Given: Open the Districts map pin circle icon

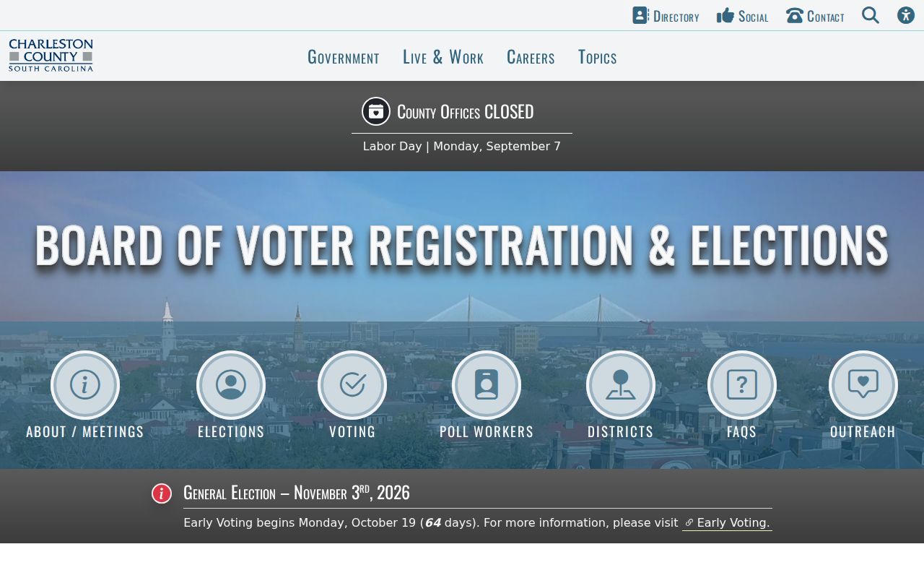Looking at the screenshot, I should [x=621, y=385].
